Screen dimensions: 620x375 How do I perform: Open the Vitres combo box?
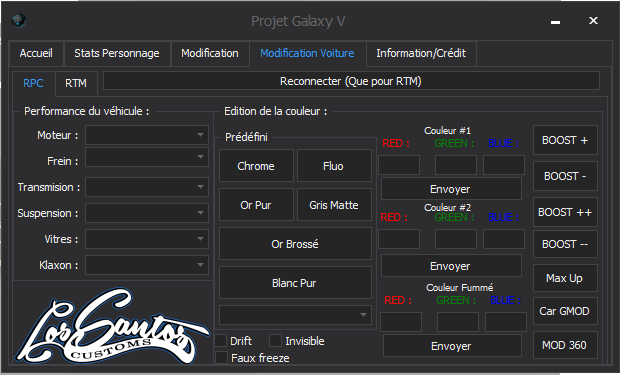(x=147, y=239)
